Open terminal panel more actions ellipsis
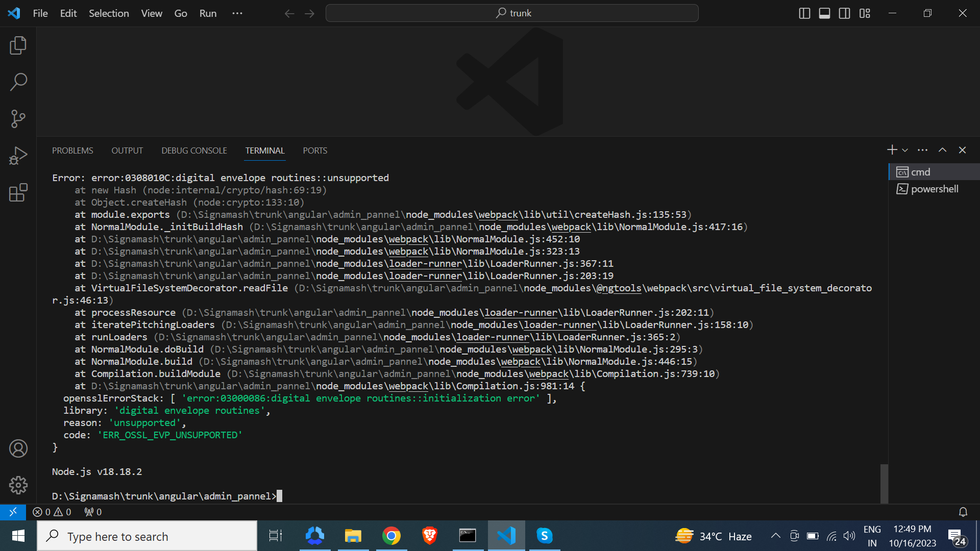Viewport: 980px width, 551px height. (x=922, y=150)
